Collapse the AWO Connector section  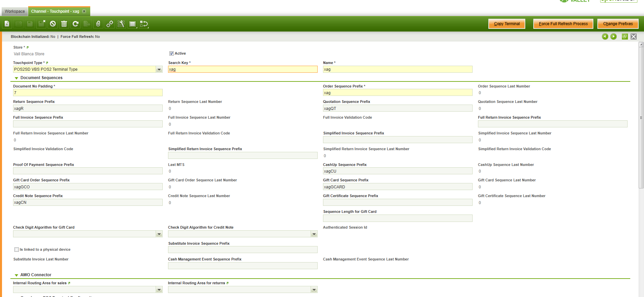point(16,275)
